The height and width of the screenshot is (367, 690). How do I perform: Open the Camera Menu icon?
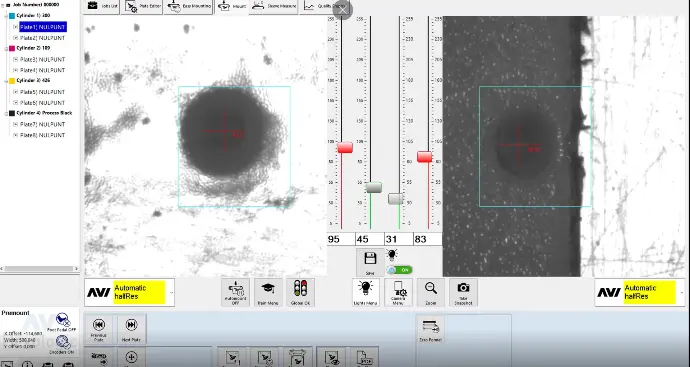pyautogui.click(x=398, y=292)
